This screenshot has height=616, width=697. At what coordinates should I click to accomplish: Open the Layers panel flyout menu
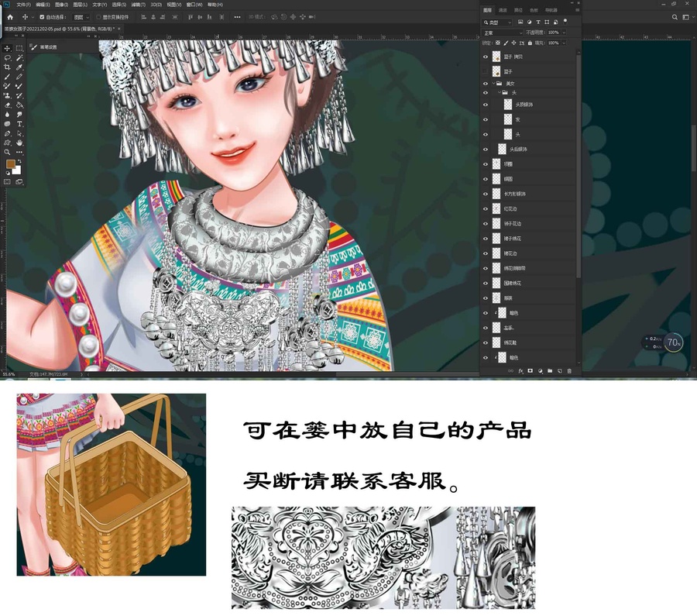click(577, 10)
